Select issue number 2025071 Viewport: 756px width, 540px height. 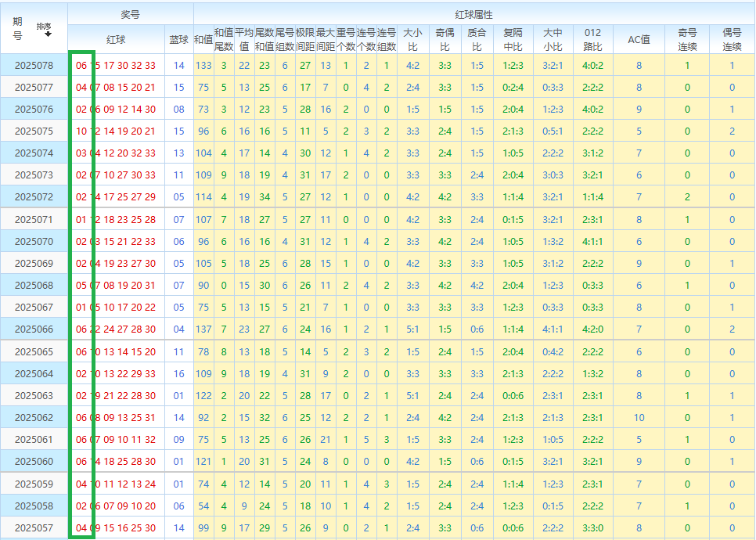tap(34, 220)
